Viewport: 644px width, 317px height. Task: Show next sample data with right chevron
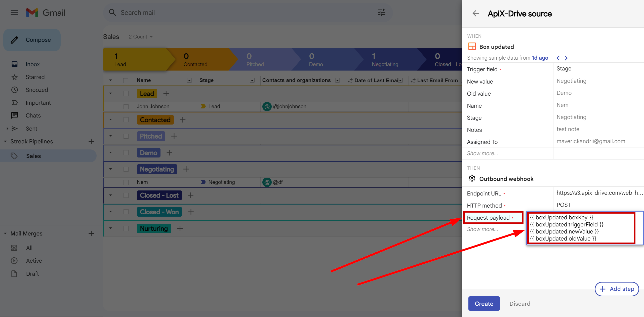pos(566,58)
